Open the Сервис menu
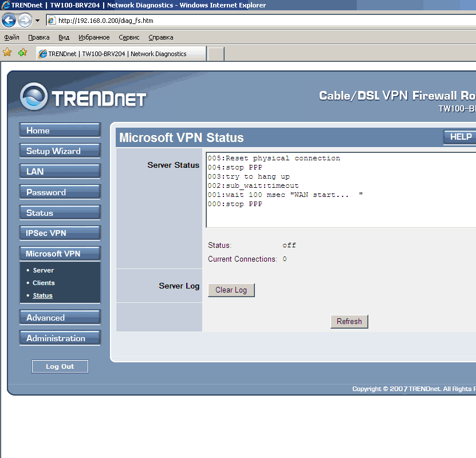 129,37
